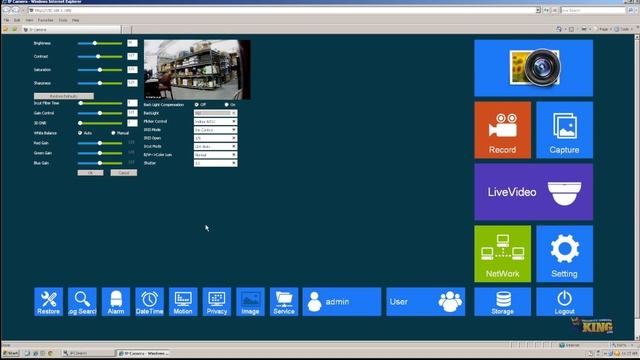Click the Favorites star icon

[5, 29]
